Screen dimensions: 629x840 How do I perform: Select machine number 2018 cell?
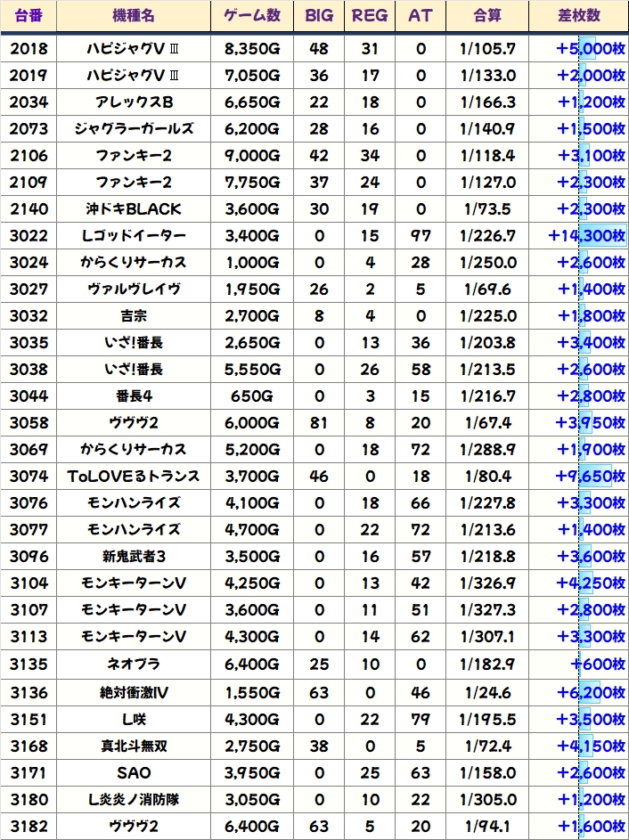(29, 49)
